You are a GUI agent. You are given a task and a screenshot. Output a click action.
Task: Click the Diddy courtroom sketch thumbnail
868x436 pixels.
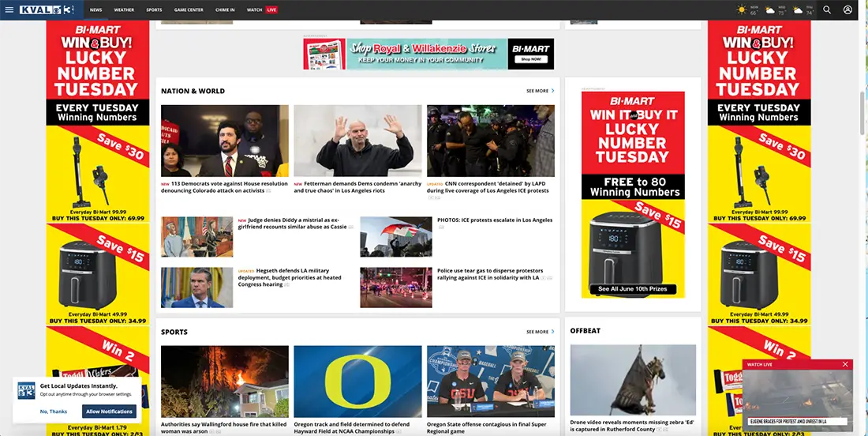point(197,236)
